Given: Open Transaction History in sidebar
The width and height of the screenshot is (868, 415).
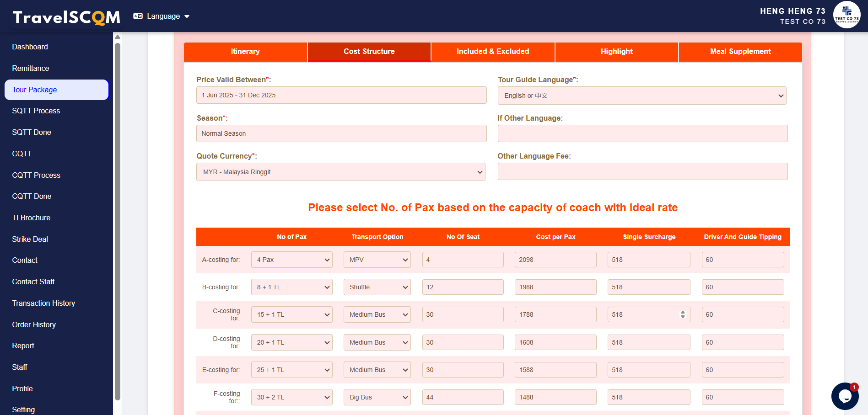Looking at the screenshot, I should tap(43, 303).
